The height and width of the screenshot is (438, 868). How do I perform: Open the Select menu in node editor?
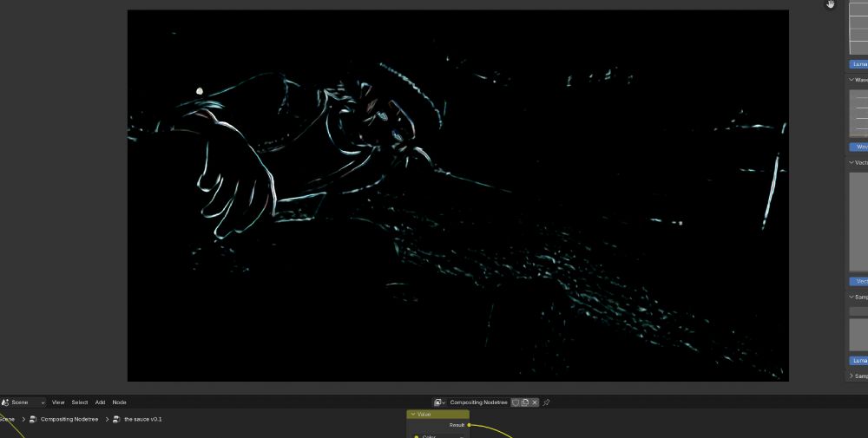[80, 402]
